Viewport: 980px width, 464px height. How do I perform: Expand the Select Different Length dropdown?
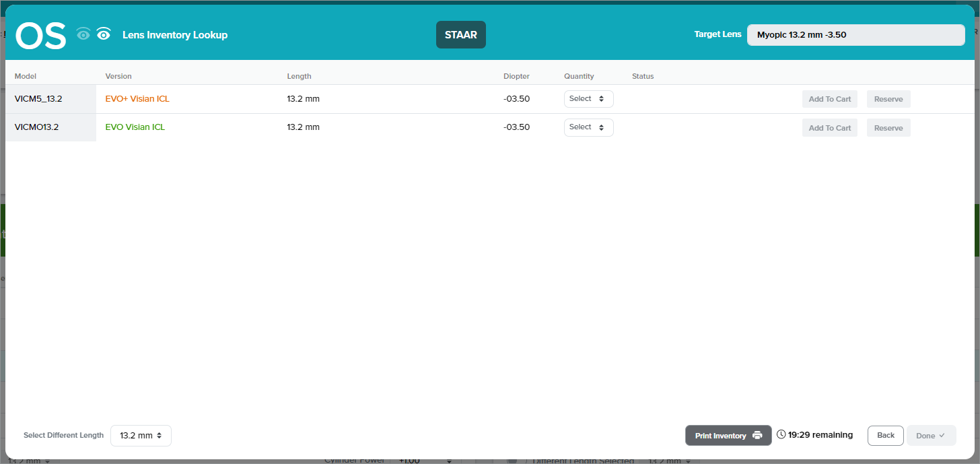point(141,436)
